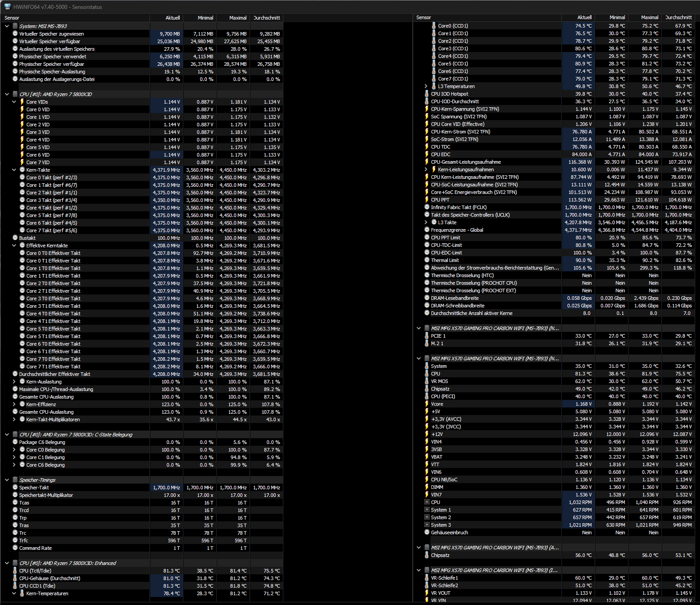The image size is (700, 605).
Task: Select the Frequenzgrenze - Global row
Action: tap(554, 230)
